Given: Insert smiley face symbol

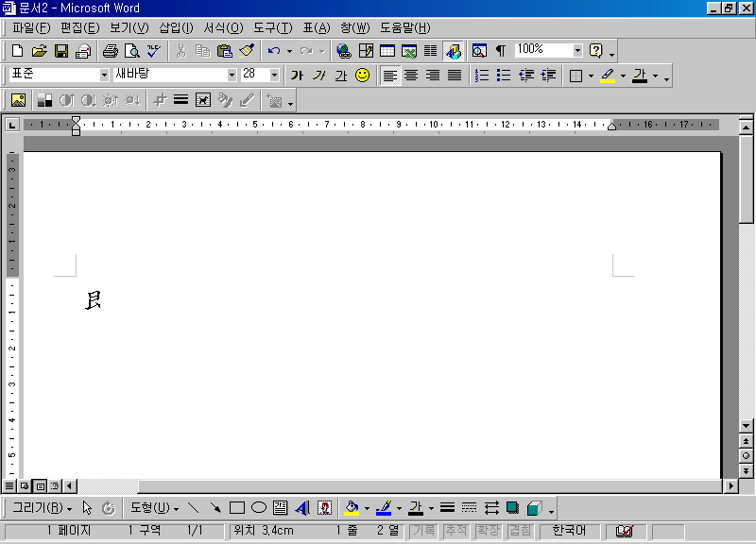Looking at the screenshot, I should click(362, 76).
